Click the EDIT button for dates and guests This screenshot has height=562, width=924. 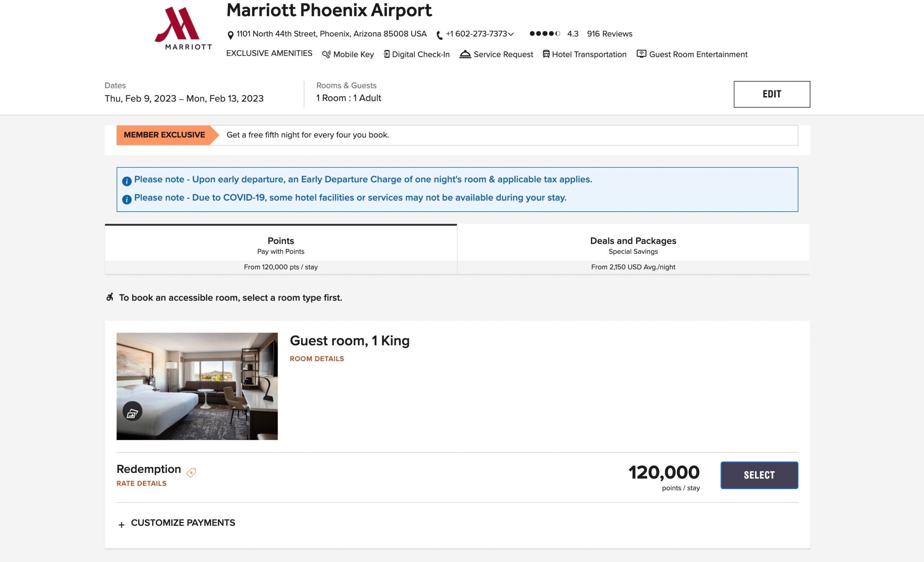771,94
